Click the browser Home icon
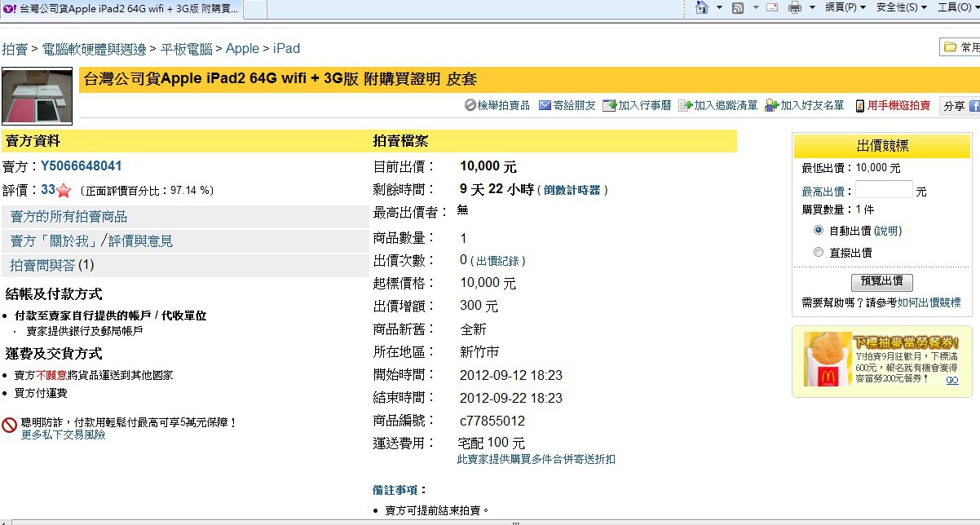 pyautogui.click(x=701, y=7)
